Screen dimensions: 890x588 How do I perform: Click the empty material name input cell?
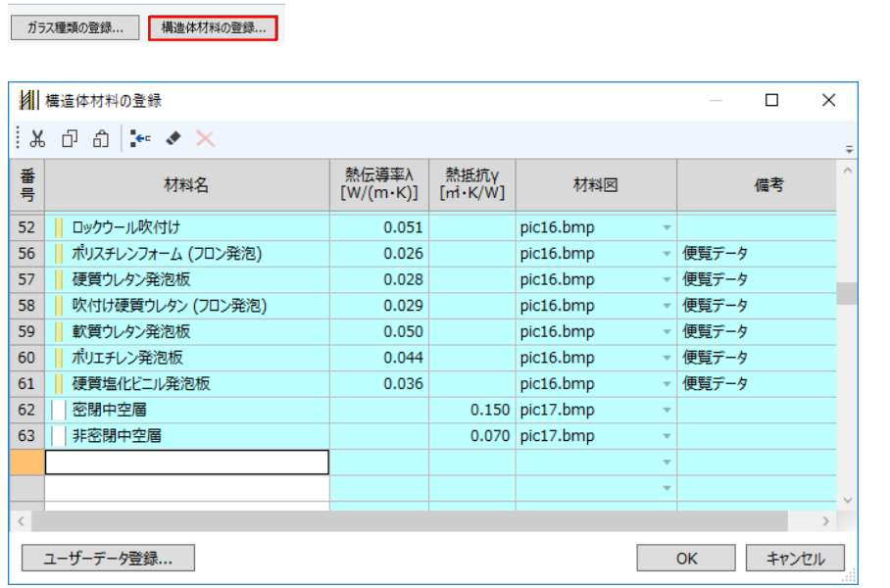(x=186, y=462)
